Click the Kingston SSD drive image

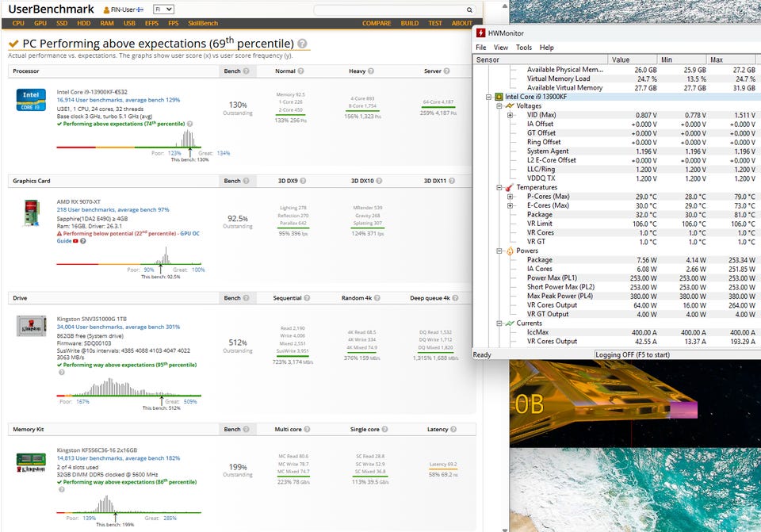tap(31, 327)
